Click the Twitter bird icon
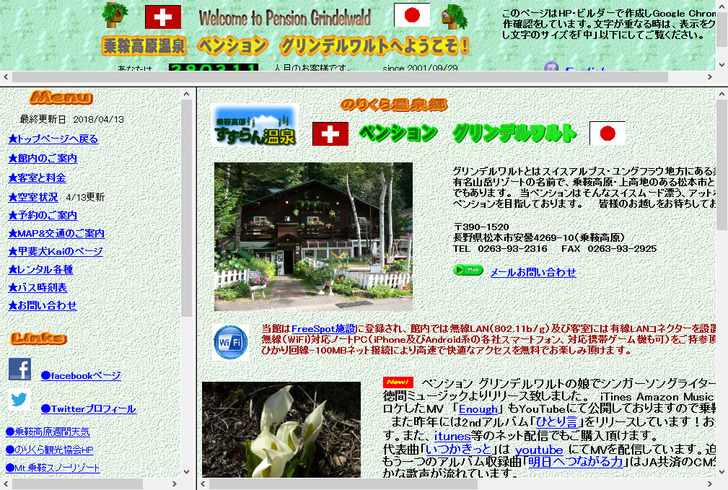 [x=20, y=400]
